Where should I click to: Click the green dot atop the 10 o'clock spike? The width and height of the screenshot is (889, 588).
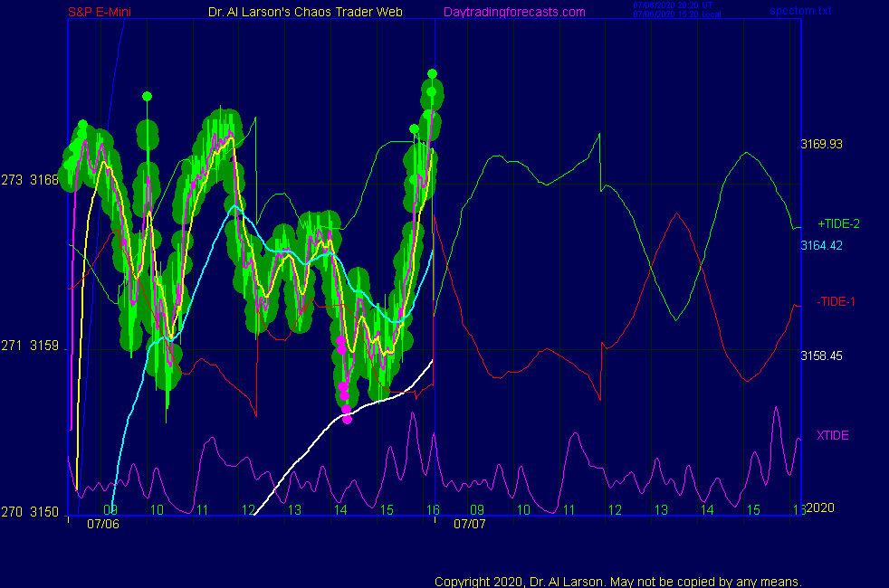pos(147,96)
